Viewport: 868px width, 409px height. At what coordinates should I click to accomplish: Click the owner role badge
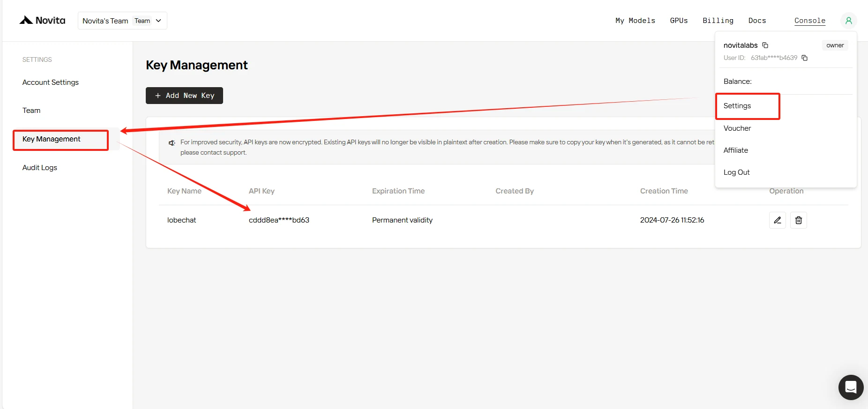pyautogui.click(x=835, y=45)
